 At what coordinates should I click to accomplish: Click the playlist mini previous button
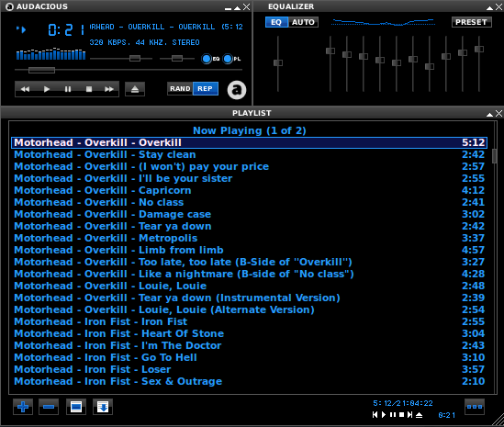(x=375, y=415)
